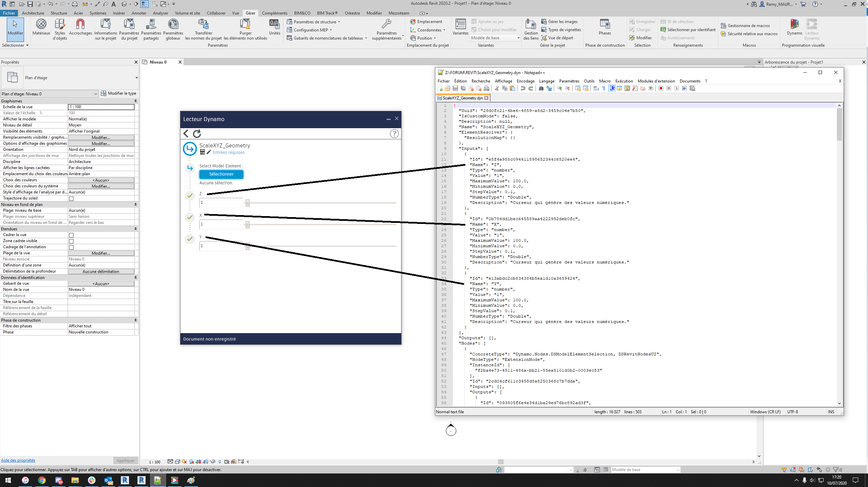Enable Trajectoire du soleil checkbox

[71, 199]
